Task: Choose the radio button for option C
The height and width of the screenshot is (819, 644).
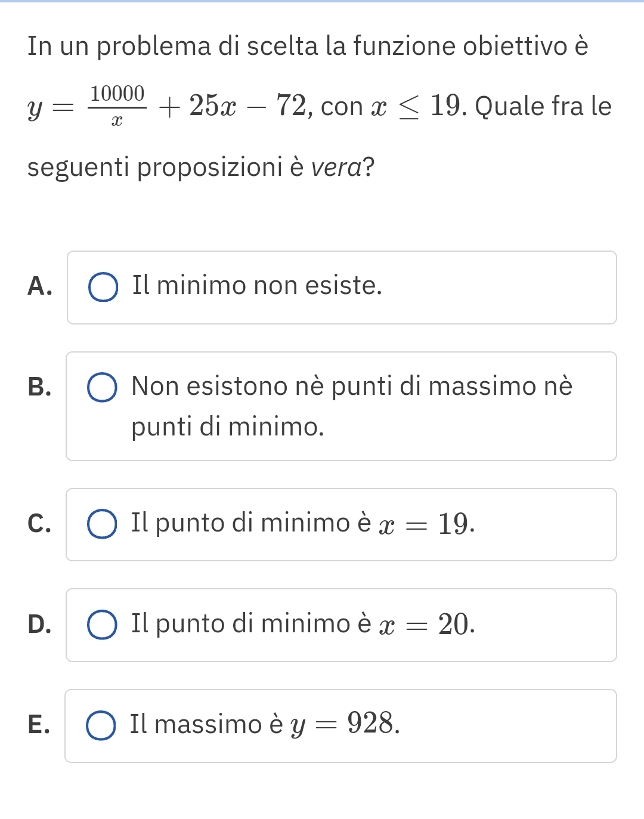Action: pos(103,524)
